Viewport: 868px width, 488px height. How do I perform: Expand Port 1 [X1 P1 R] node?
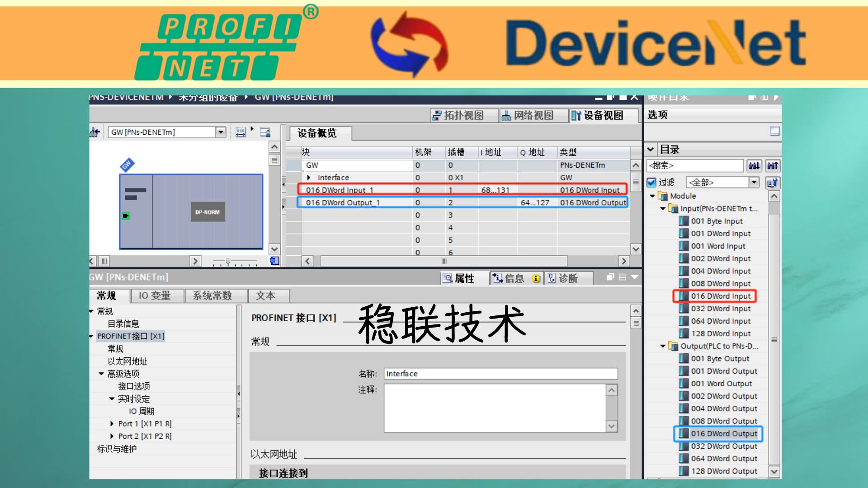pos(112,424)
